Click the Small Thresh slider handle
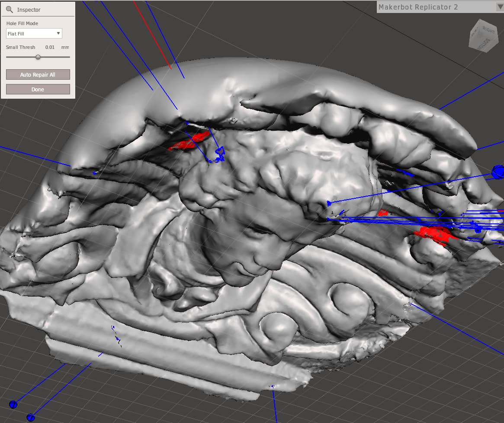Screen dimensions: 504x423 tap(38, 57)
